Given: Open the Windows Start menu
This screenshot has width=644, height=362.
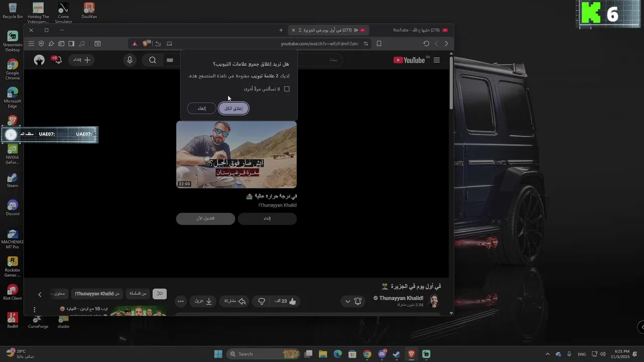Looking at the screenshot, I should 218,354.
